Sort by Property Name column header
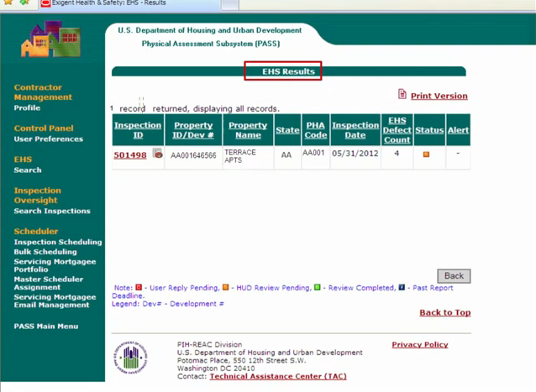This screenshot has height=392, width=536. [x=248, y=130]
